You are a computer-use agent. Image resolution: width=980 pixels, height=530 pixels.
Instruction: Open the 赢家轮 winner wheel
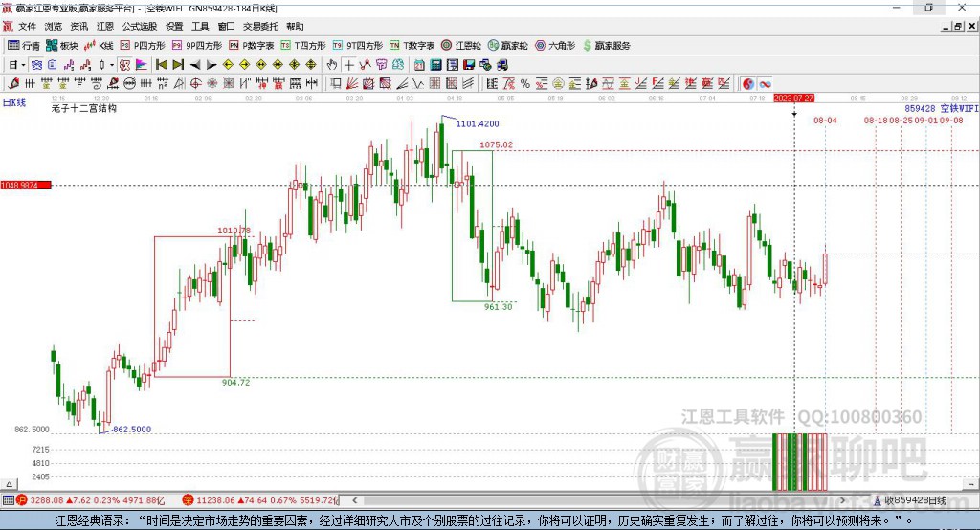click(508, 46)
